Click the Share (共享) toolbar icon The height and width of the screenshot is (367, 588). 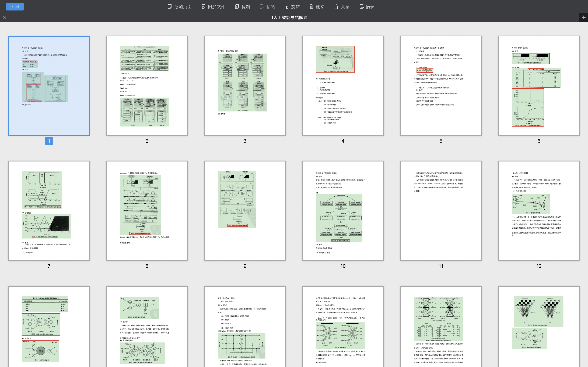coord(336,7)
